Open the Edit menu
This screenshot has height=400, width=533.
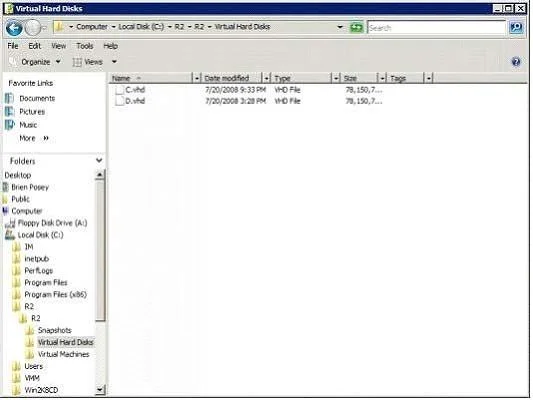pyautogui.click(x=34, y=46)
